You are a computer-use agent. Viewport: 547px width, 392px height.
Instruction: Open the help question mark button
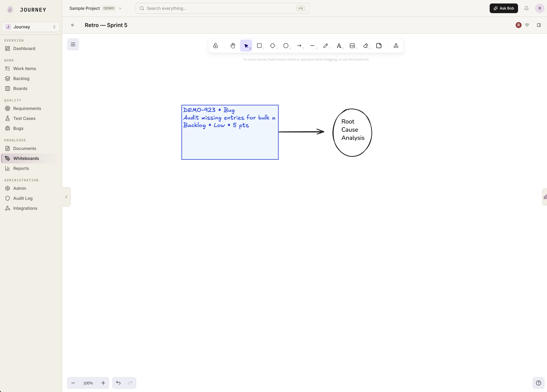tap(539, 383)
